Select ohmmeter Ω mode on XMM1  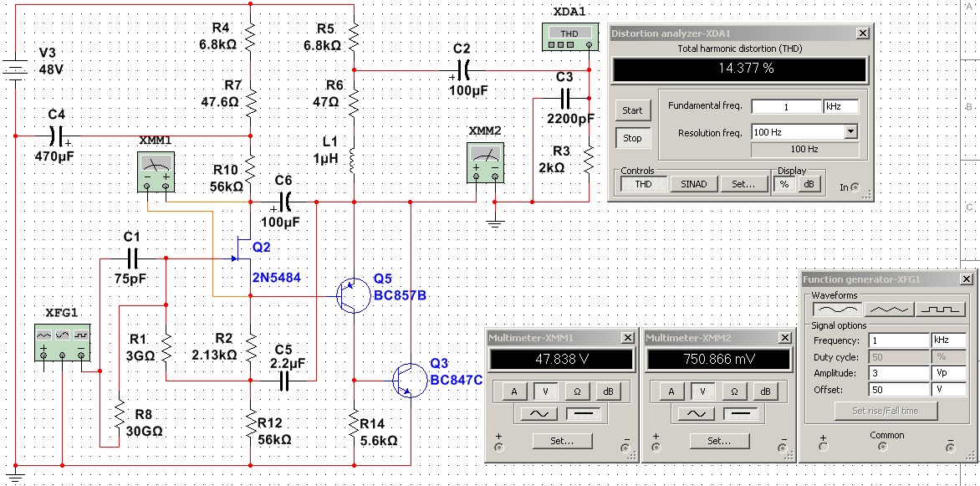[x=578, y=391]
